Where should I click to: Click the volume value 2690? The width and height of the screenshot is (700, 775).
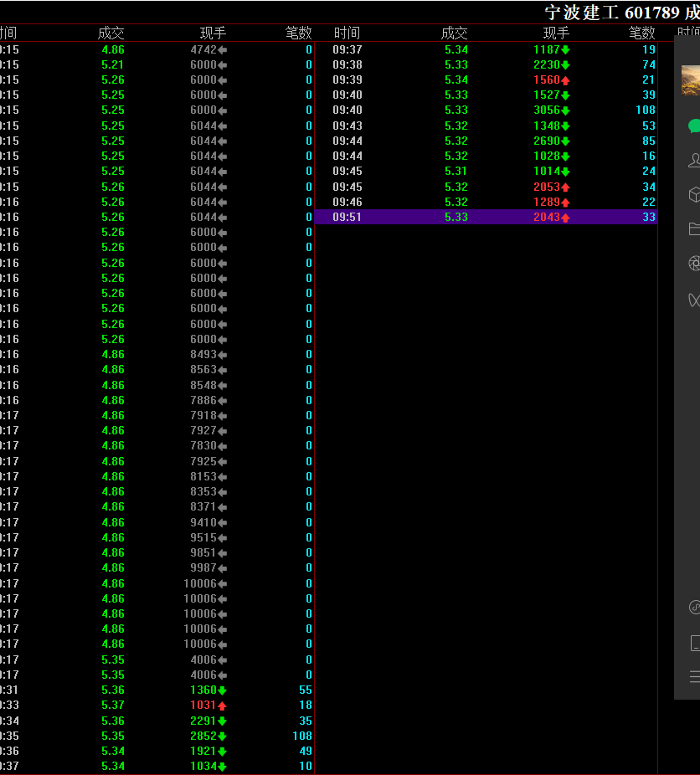pos(546,141)
